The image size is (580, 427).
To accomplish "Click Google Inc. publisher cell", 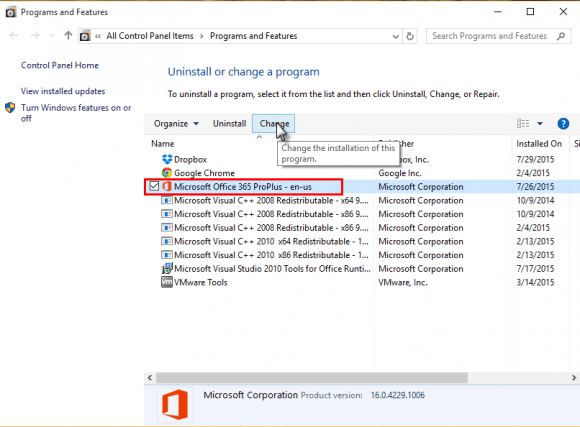I will point(400,173).
